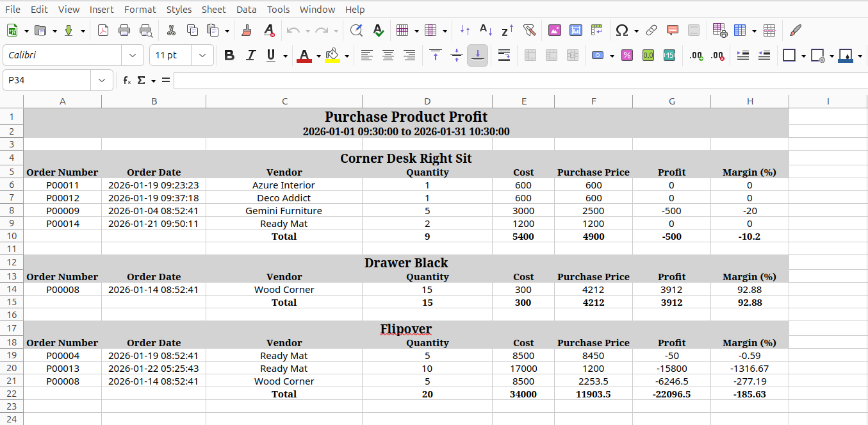Export directly as PDF
The height and width of the screenshot is (425, 868).
[x=103, y=30]
